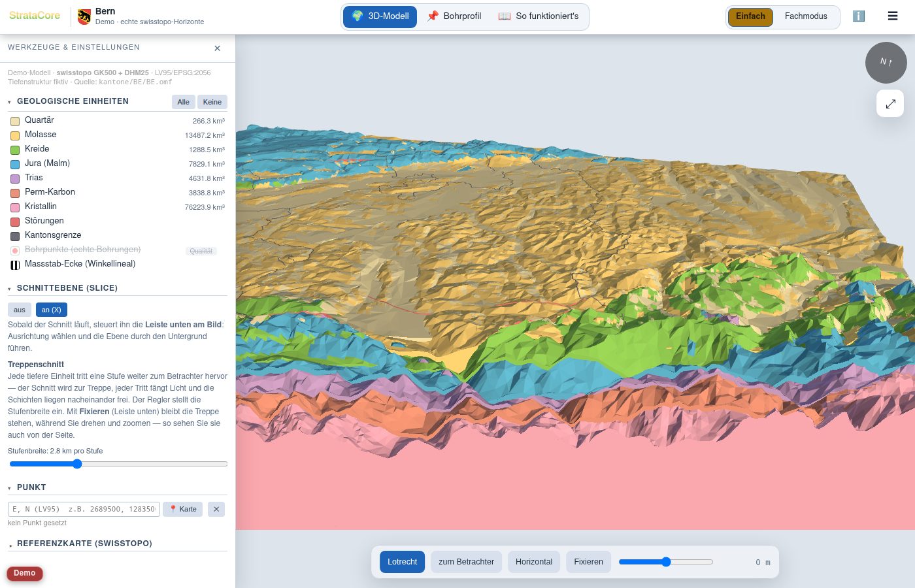Toggle the Massstab-Ecke (Winkellineal) icon
This screenshot has height=588, width=915.
(15, 265)
